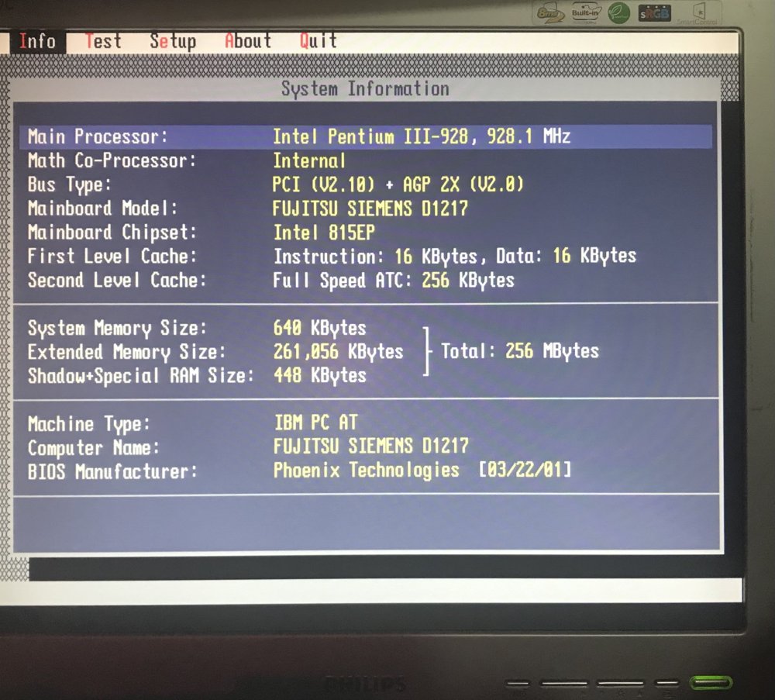Open the Test menu
Viewport: 775px width, 700px height.
pos(103,41)
